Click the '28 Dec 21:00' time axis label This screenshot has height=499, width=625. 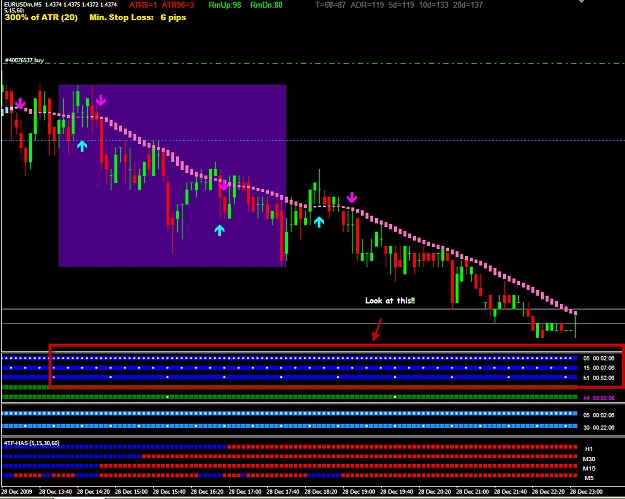472,491
